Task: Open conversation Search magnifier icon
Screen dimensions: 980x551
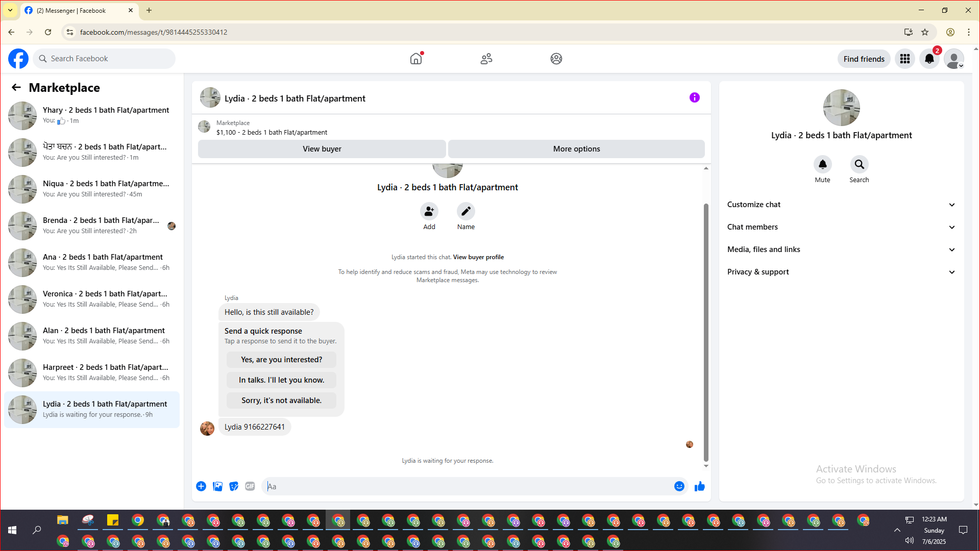Action: [x=859, y=164]
